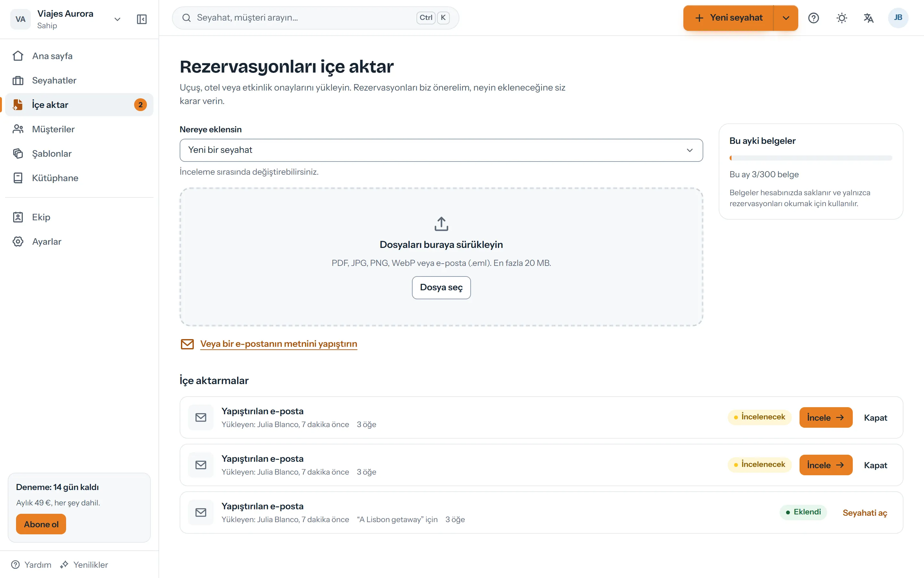Click the search magnifier icon
924x578 pixels.
(186, 18)
